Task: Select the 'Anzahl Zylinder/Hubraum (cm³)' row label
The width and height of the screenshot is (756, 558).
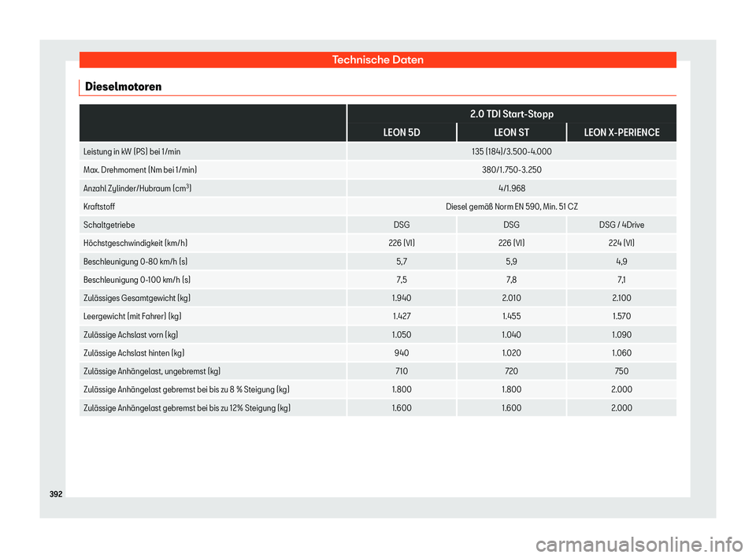Action: 137,188
